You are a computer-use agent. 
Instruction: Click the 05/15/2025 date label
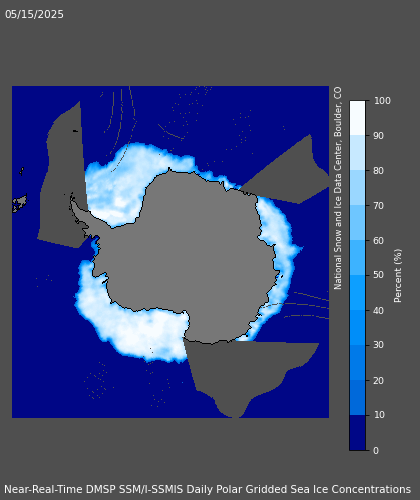click(x=34, y=14)
